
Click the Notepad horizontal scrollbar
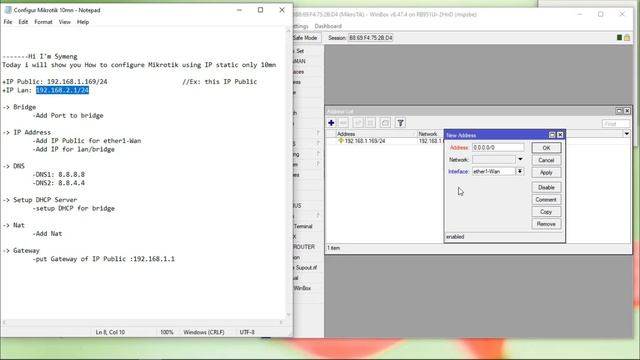142,322
